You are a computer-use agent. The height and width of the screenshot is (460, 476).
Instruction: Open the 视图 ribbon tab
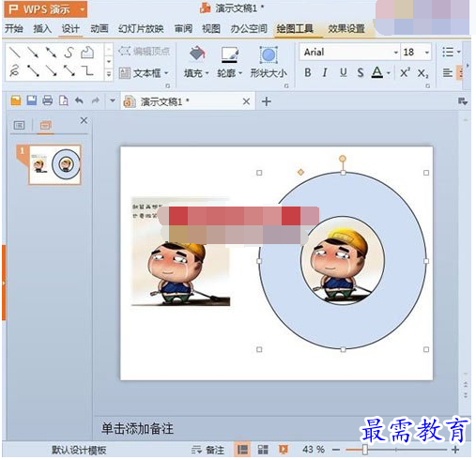click(211, 29)
